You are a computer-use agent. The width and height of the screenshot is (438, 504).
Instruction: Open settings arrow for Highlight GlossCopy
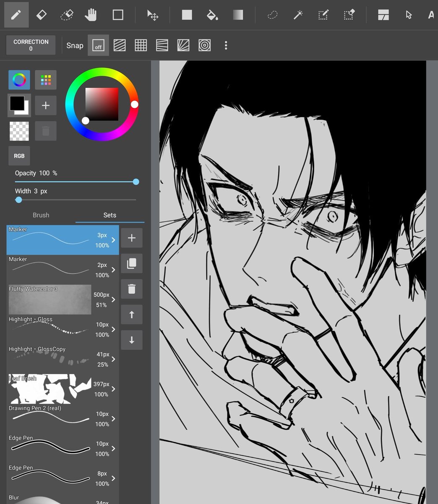click(113, 359)
